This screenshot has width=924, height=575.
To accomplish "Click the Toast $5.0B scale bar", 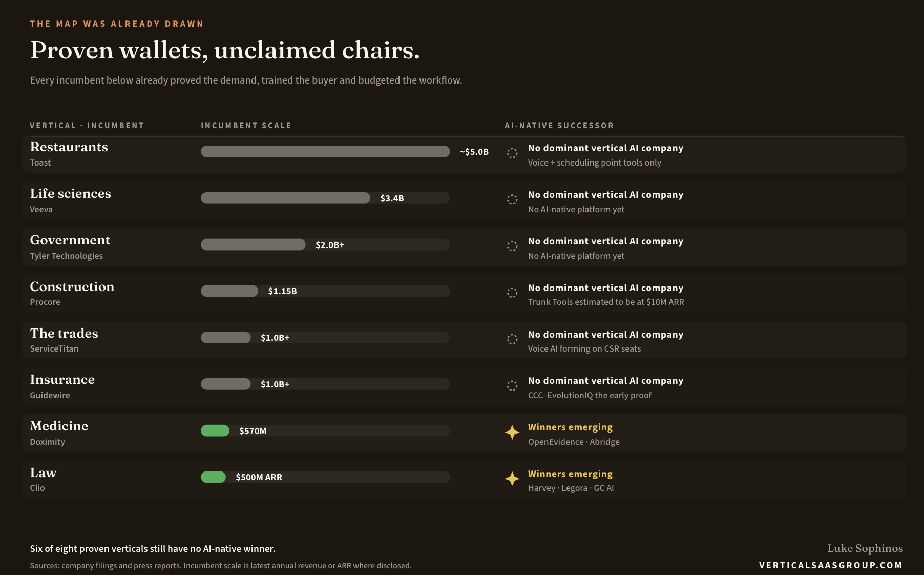I will point(325,151).
